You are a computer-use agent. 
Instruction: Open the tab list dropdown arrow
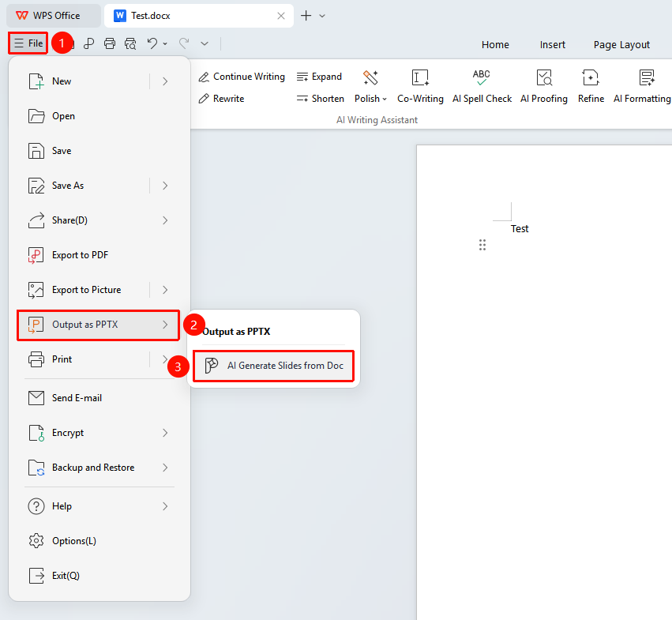pyautogui.click(x=322, y=16)
